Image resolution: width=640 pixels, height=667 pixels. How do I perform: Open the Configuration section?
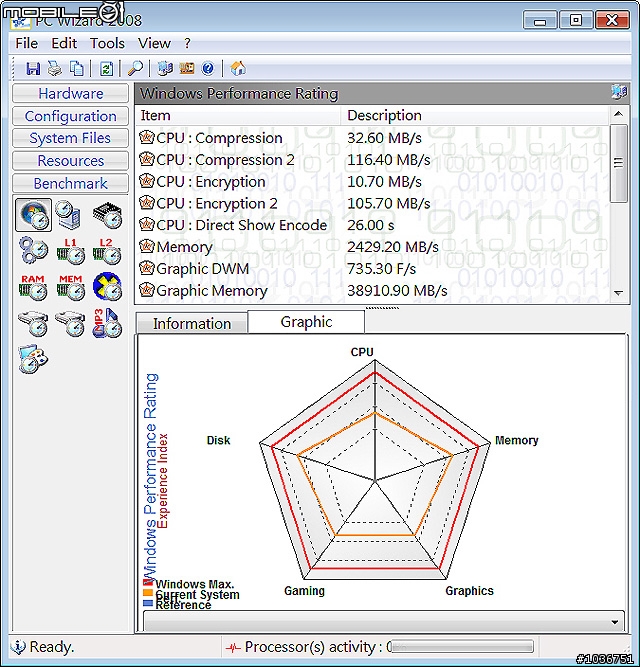coord(71,116)
